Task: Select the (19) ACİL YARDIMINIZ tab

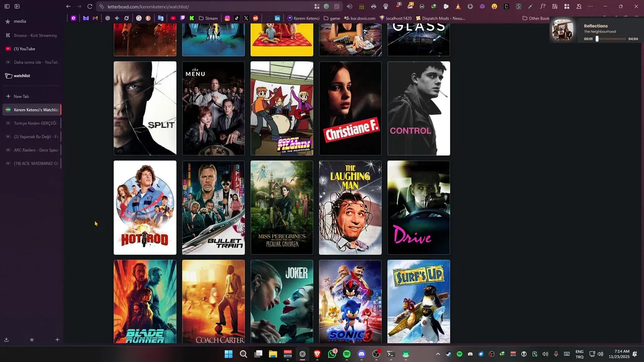Action: 32,163
